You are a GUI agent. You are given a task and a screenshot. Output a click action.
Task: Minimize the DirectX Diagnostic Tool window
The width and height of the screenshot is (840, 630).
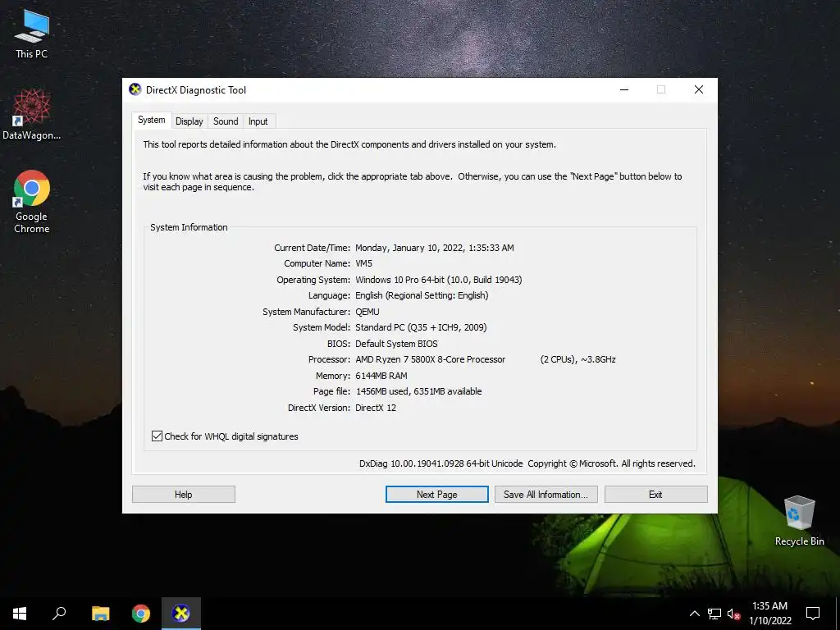pyautogui.click(x=624, y=89)
